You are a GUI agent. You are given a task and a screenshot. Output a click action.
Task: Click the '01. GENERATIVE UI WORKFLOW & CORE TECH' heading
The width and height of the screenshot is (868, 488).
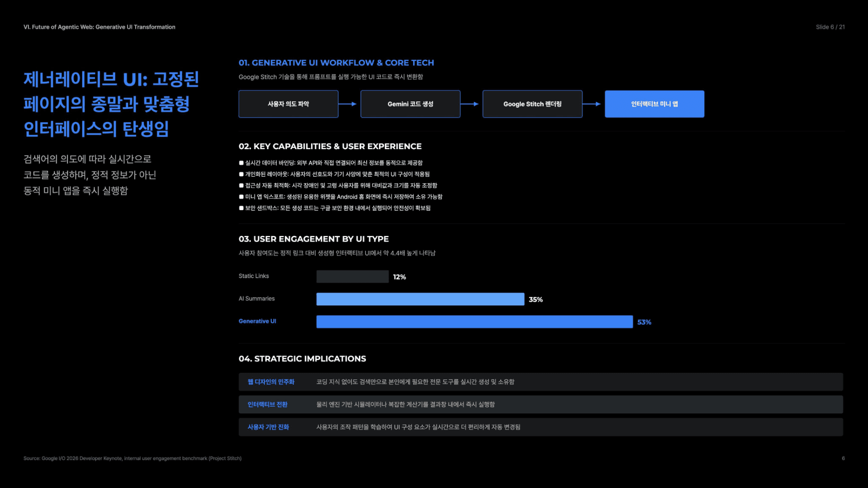(336, 63)
